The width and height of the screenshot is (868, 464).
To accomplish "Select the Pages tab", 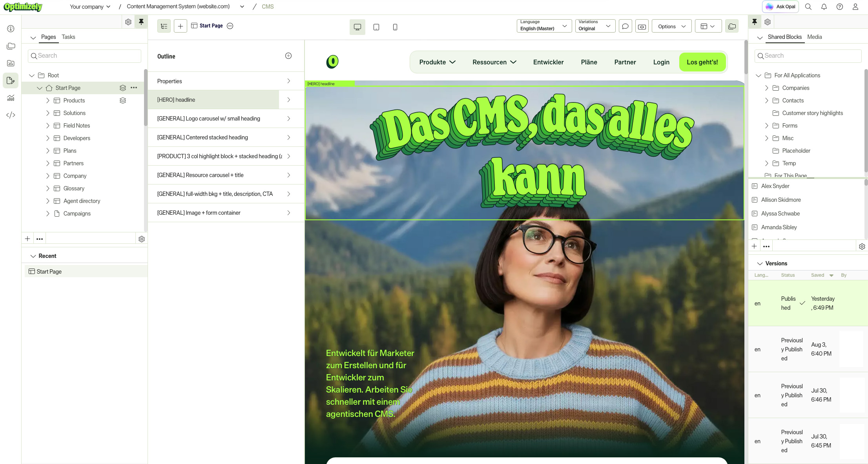I will click(x=49, y=37).
